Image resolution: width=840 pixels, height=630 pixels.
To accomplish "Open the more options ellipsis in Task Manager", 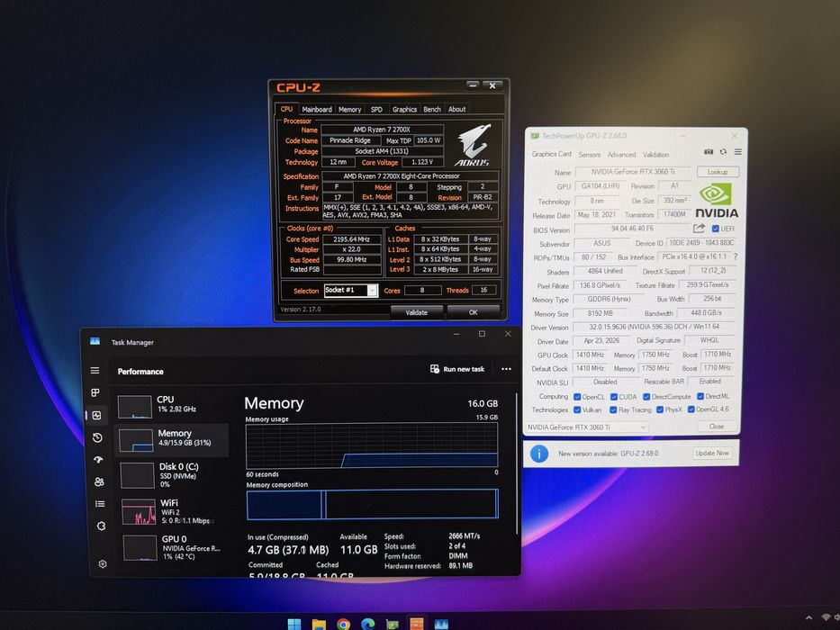I will [x=506, y=369].
